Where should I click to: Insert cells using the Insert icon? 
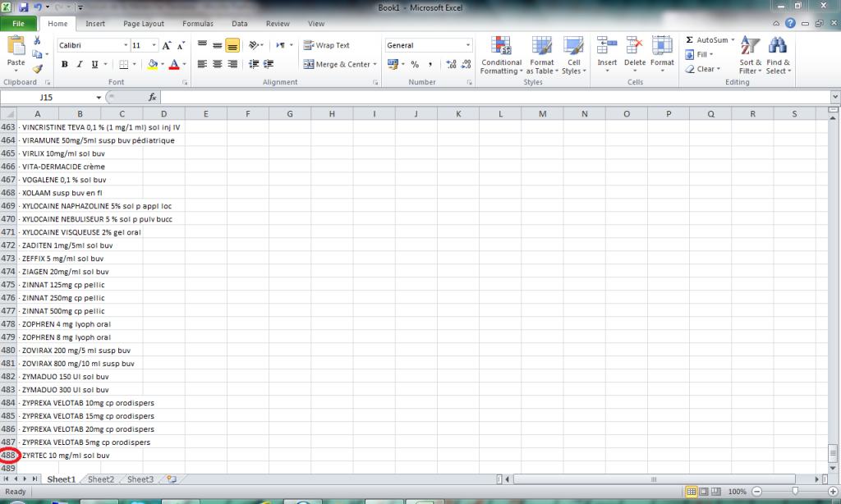607,46
